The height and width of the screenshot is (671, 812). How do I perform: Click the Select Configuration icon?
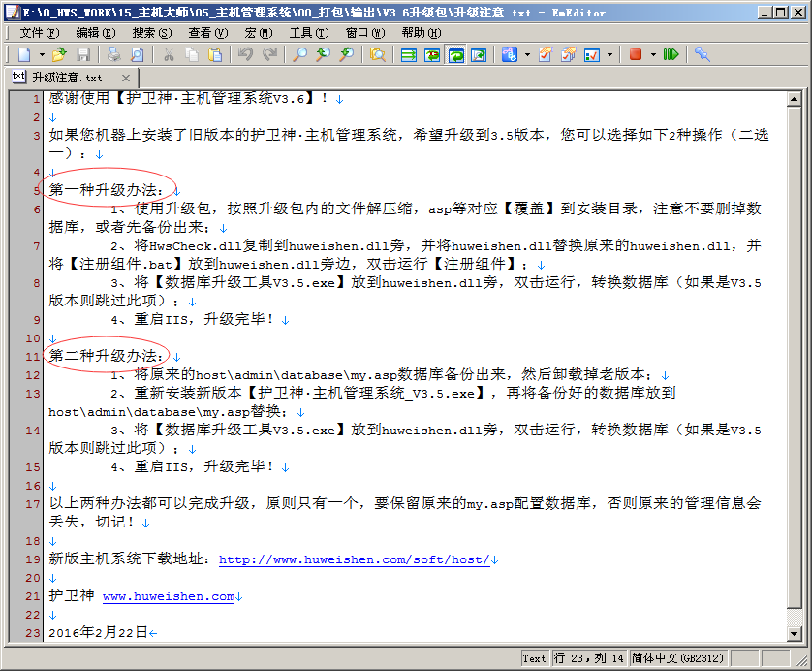point(510,54)
